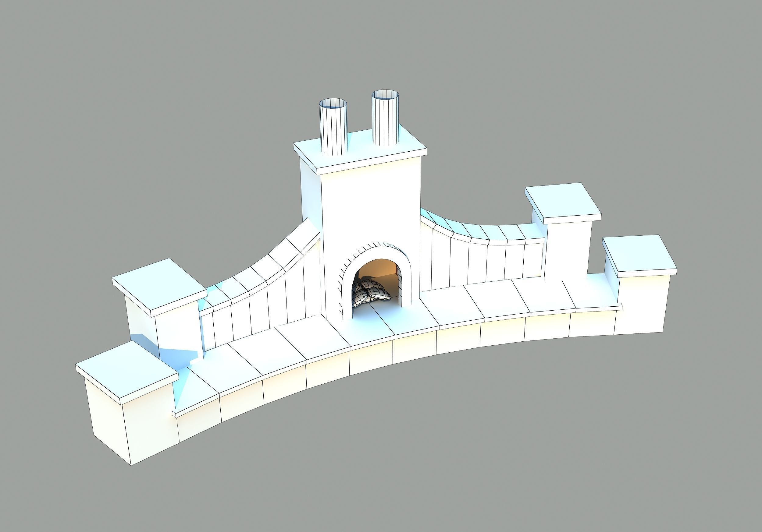Screen dimensions: 762x532
Task: Select the left chimney pipe cylinder
Action: coord(333,127)
